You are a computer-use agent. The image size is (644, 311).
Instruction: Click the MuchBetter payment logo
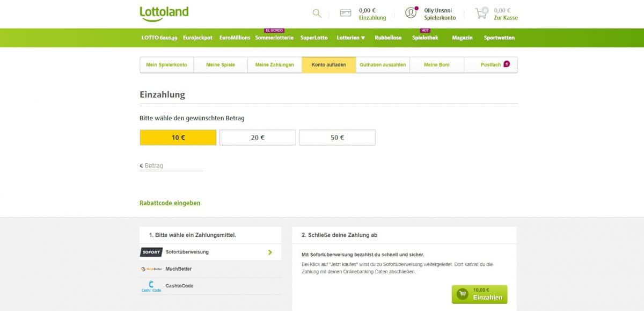151,269
